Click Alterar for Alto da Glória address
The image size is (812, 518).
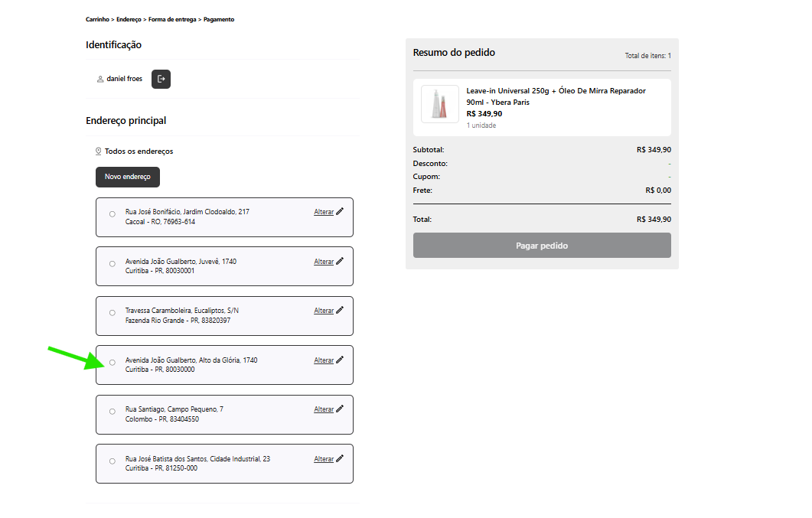324,360
